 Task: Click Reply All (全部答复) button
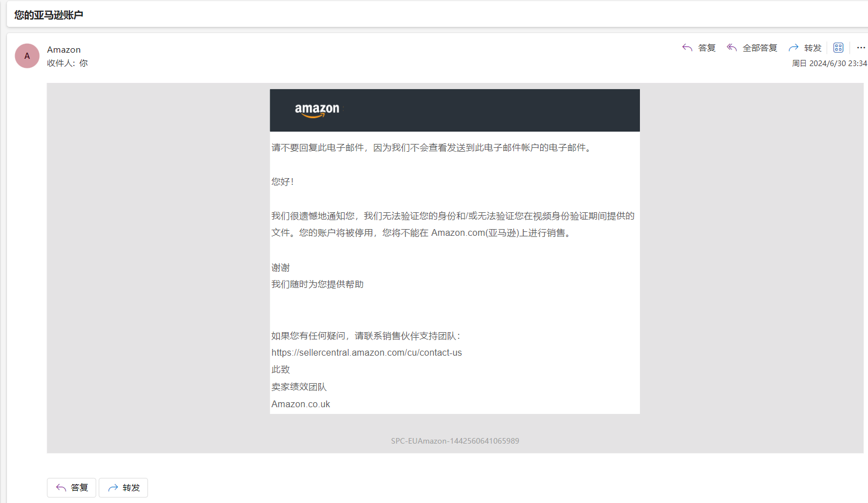[752, 48]
